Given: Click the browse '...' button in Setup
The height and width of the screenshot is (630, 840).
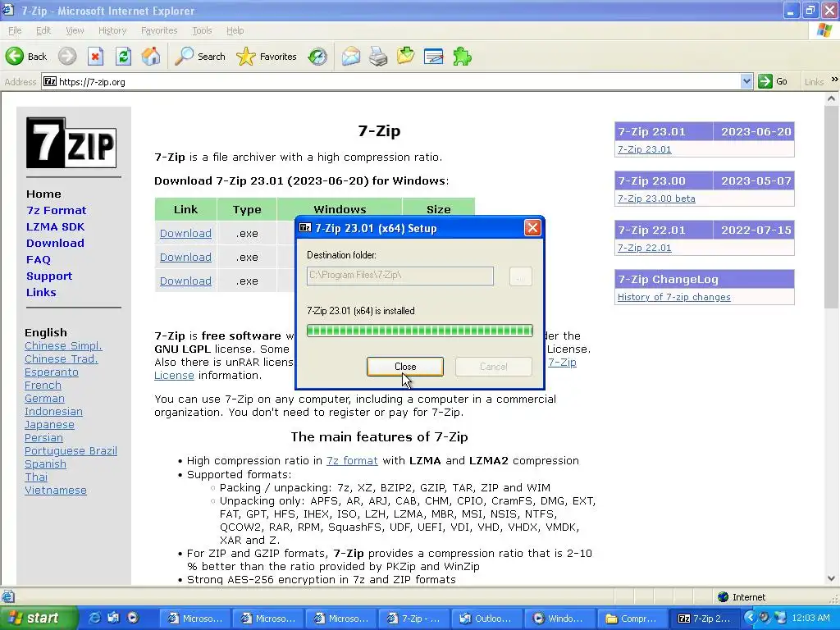Looking at the screenshot, I should pyautogui.click(x=520, y=276).
